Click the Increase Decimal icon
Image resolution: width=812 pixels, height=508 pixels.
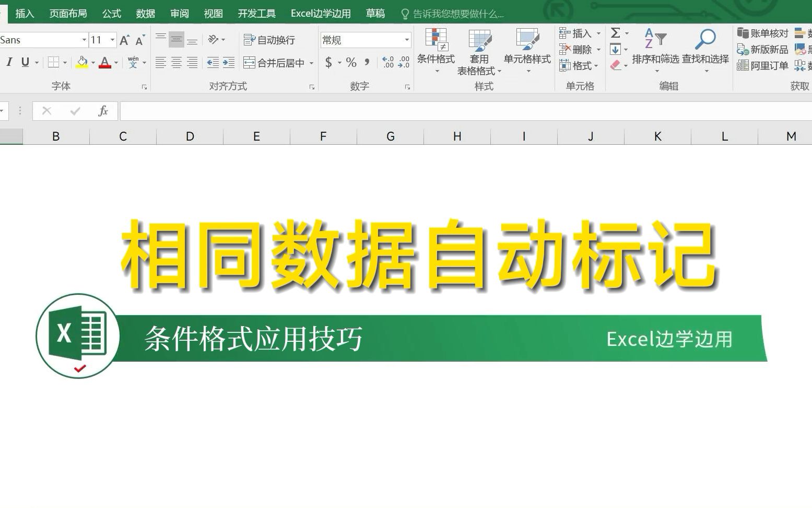[x=388, y=63]
